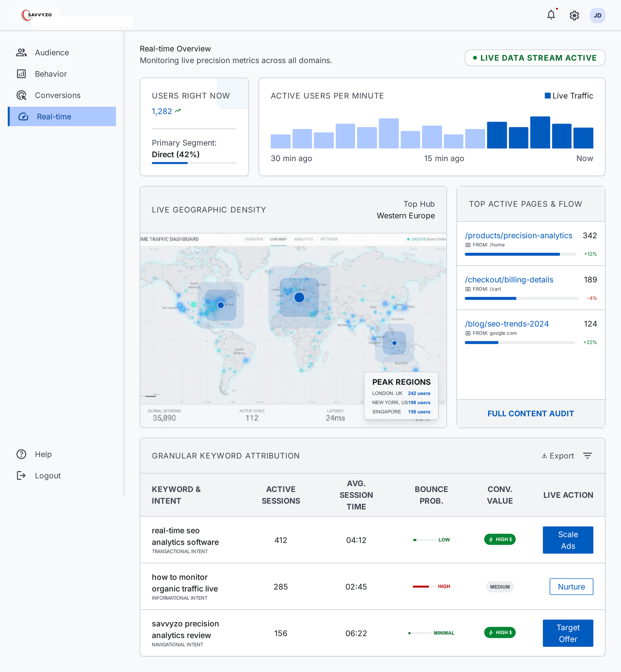Click the Behavior chart icon
Screen dimensions: 621x672
click(x=21, y=74)
